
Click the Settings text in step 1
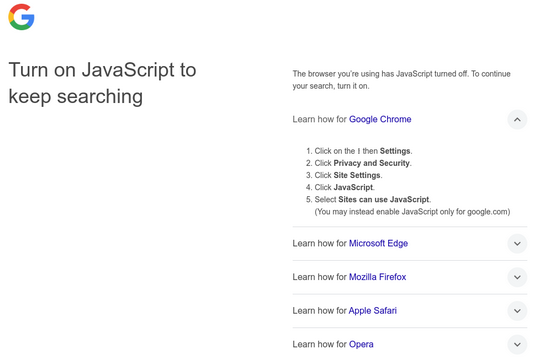pos(395,151)
